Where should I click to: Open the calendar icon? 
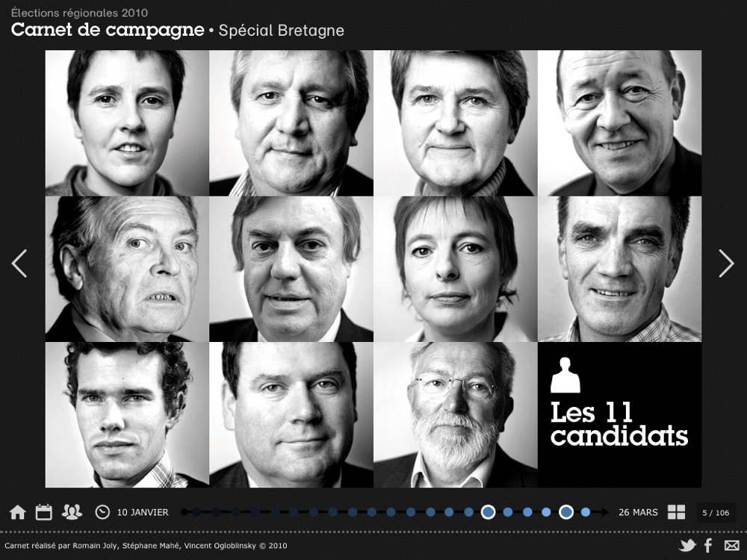[44, 512]
